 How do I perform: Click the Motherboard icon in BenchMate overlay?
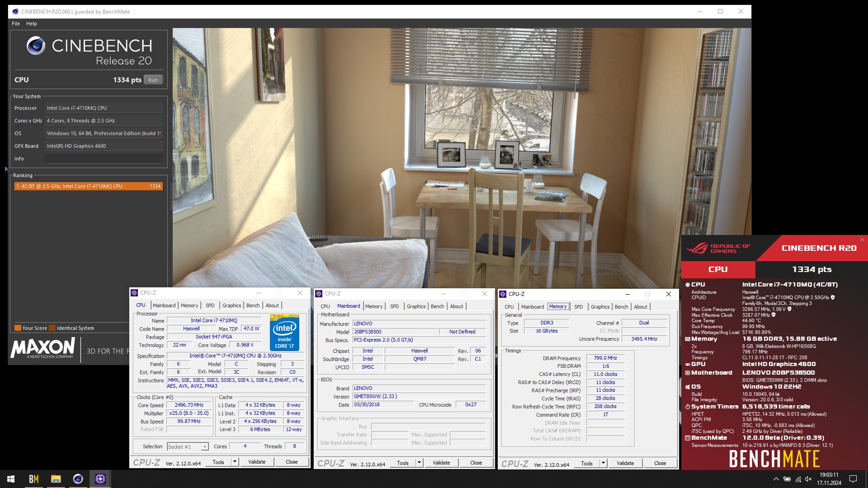coord(688,373)
